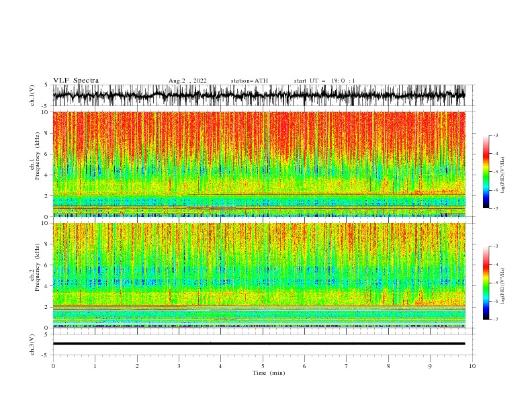This screenshot has width=532, height=411.
Task: Click the "start UT = 18:0 :1" text
Action: [x=324, y=81]
